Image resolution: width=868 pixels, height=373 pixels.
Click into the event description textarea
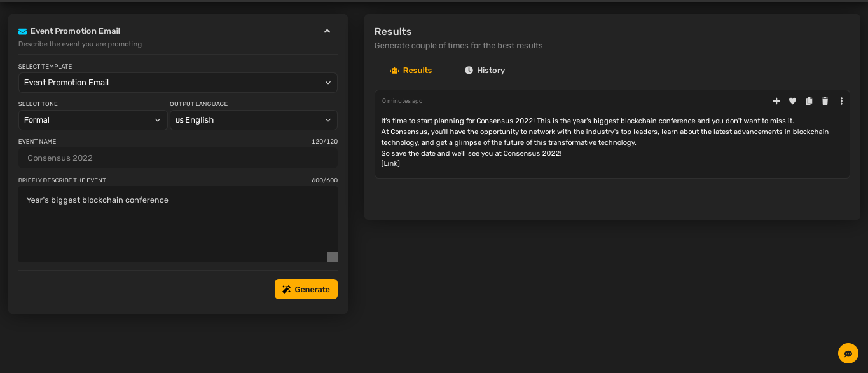coord(178,224)
